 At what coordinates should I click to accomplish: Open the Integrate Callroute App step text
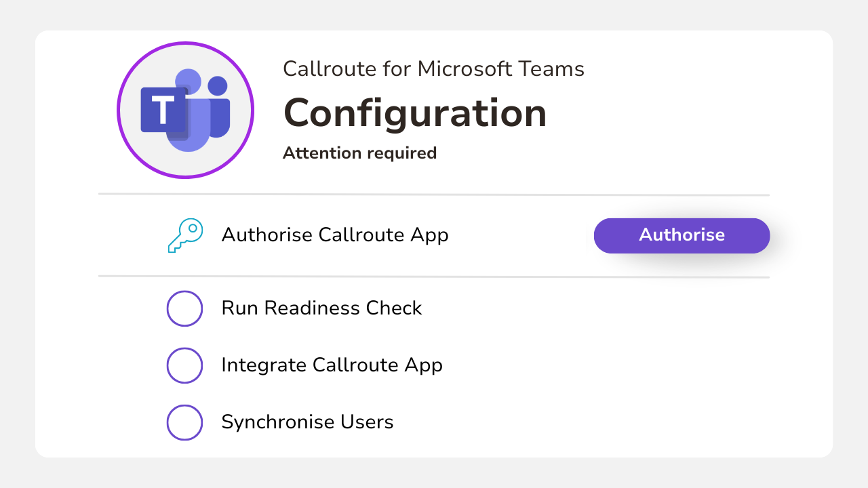click(332, 365)
